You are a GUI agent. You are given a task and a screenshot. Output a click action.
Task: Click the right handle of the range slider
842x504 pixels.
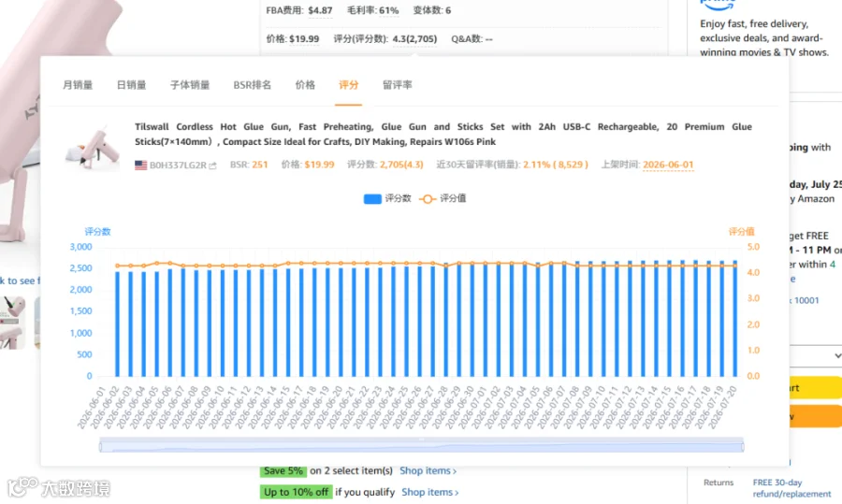point(743,446)
